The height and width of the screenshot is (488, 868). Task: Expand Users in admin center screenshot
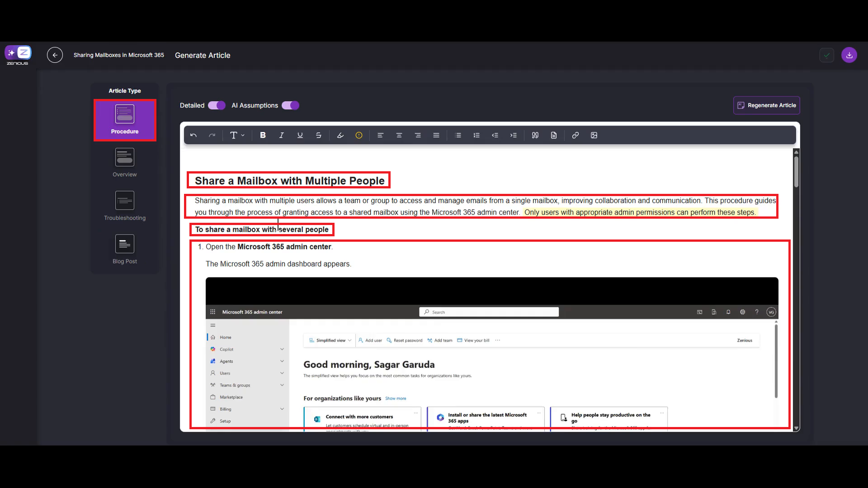pos(282,373)
